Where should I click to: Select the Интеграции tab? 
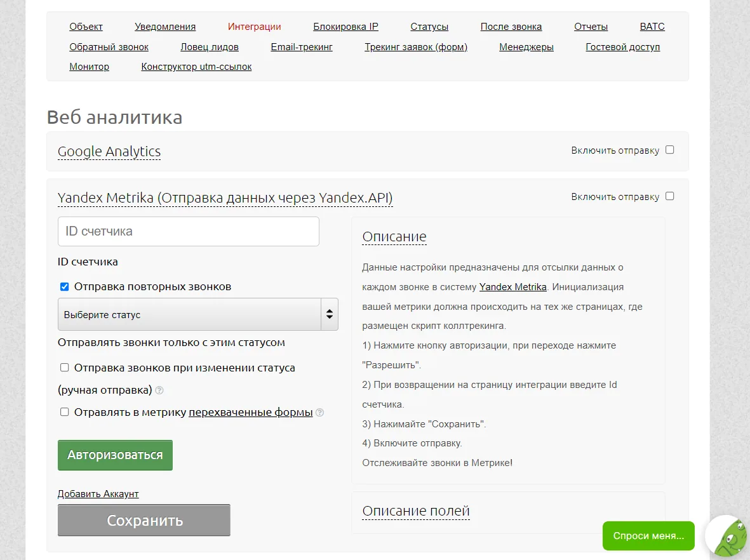coord(255,27)
